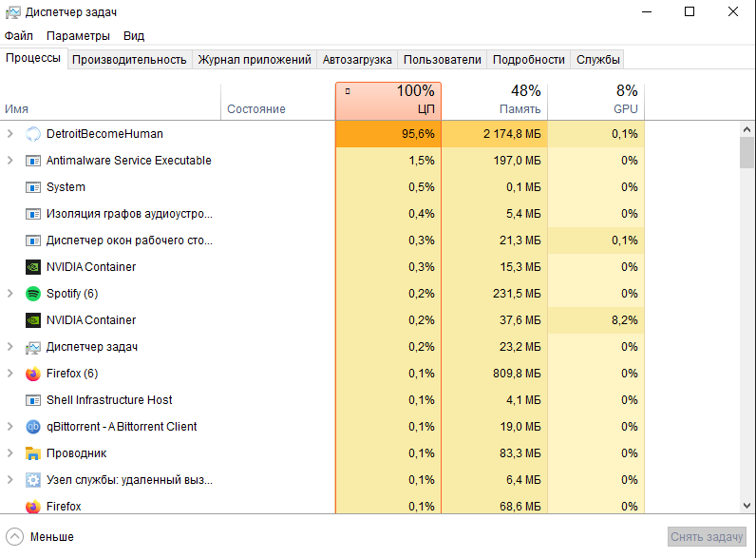The height and width of the screenshot is (558, 756).
Task: Click the Меньше details label
Action: (x=52, y=537)
